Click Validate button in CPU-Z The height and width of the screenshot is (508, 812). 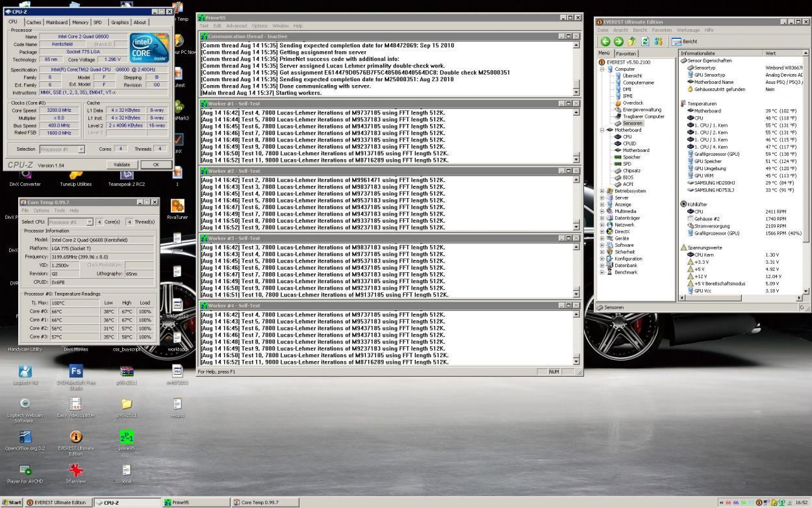coord(121,165)
